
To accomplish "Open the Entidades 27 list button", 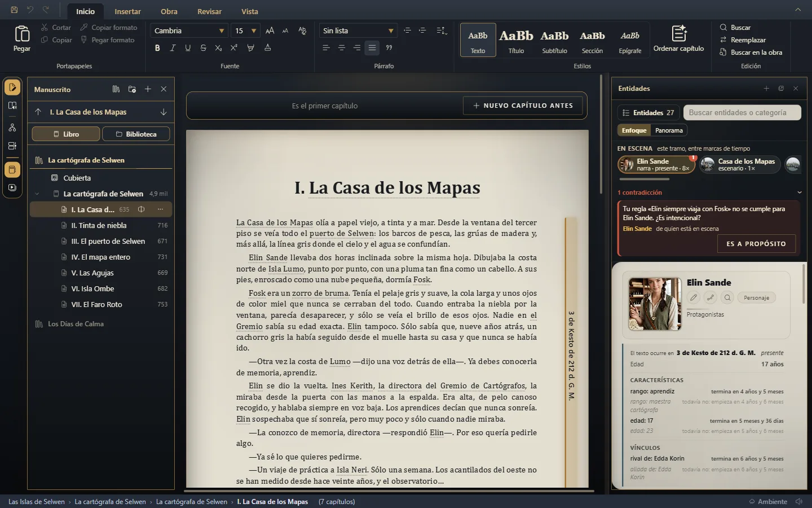I will [648, 113].
